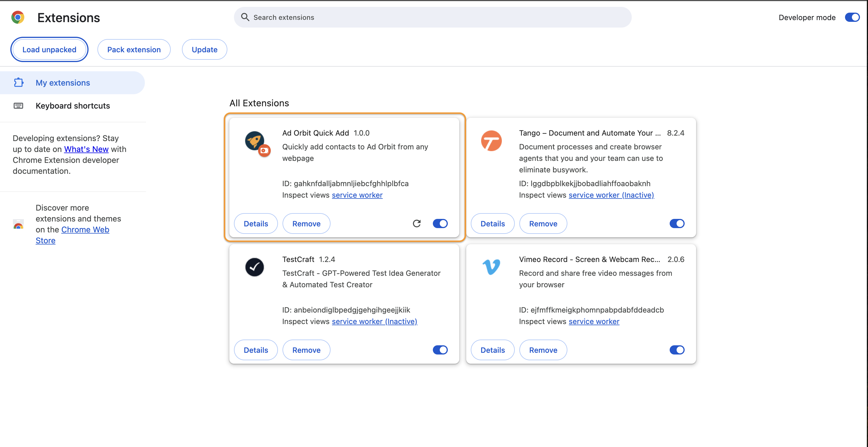Reload the Ad Orbit Quick Add extension
The width and height of the screenshot is (868, 447).
[417, 223]
